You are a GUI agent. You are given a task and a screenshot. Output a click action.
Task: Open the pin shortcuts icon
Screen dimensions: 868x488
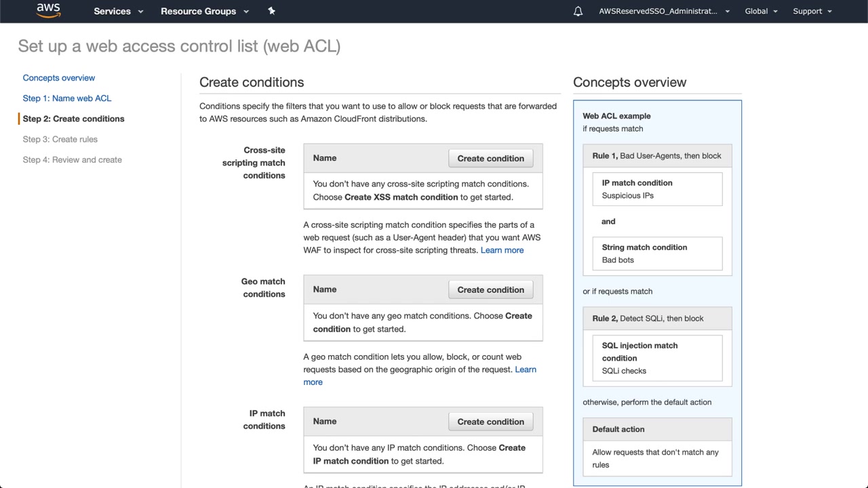coord(272,11)
